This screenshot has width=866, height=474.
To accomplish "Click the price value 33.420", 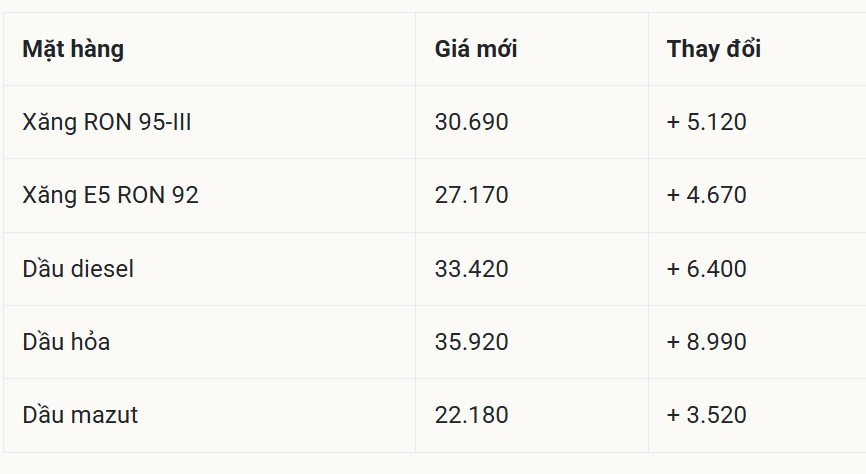I will click(471, 269).
